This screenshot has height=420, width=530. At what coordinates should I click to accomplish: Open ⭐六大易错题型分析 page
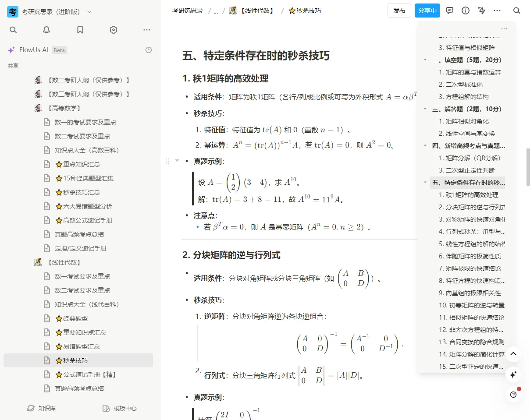point(84,206)
